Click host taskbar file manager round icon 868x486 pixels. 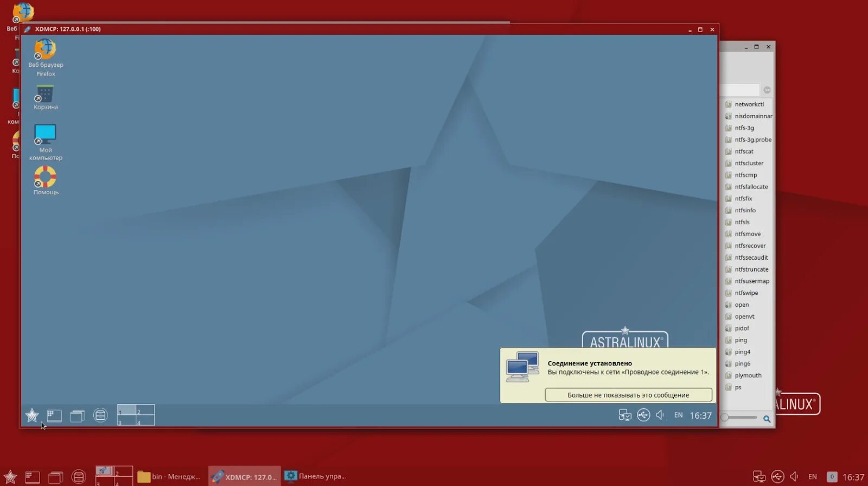tap(79, 477)
